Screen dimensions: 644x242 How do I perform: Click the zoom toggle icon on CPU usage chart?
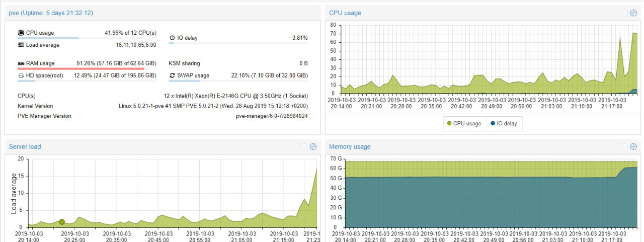[x=633, y=13]
